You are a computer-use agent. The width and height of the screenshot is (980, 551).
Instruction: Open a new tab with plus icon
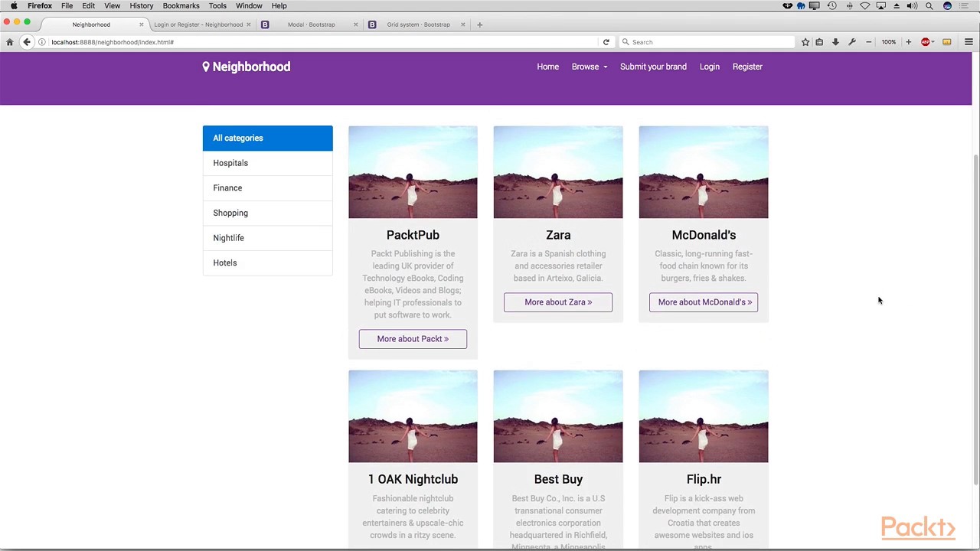[479, 24]
